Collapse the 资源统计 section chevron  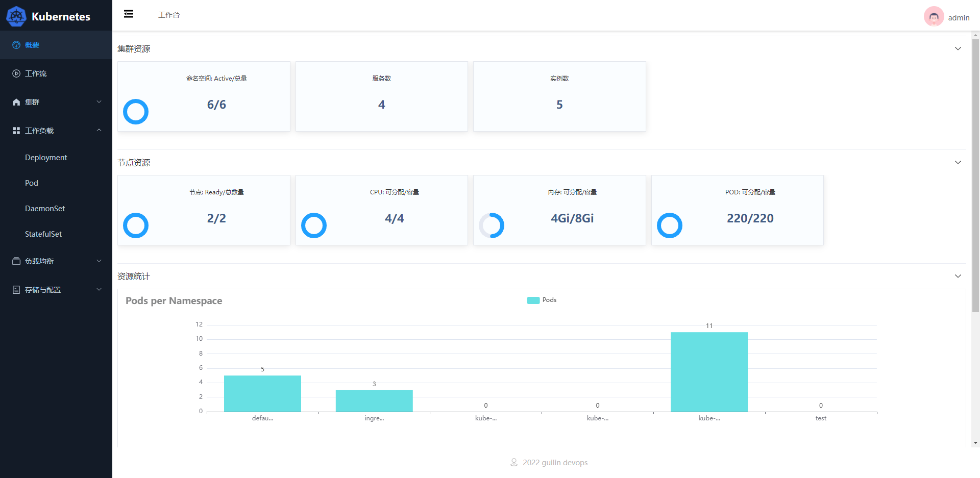tap(958, 276)
